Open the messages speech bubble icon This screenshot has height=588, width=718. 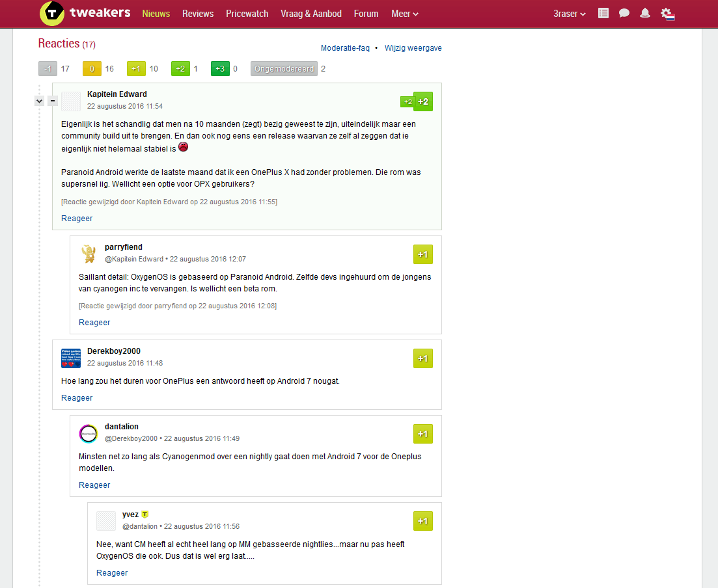(x=624, y=13)
